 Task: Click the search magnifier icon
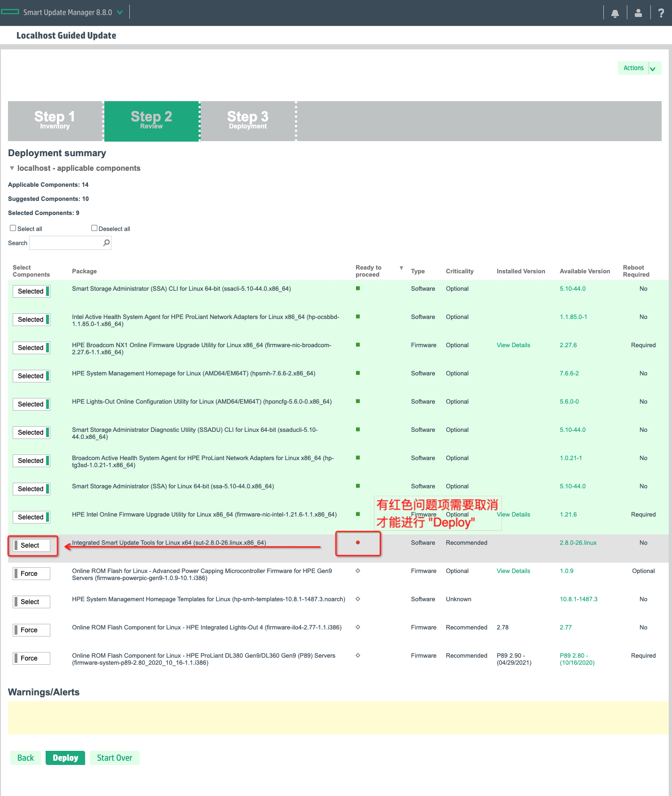pyautogui.click(x=106, y=243)
